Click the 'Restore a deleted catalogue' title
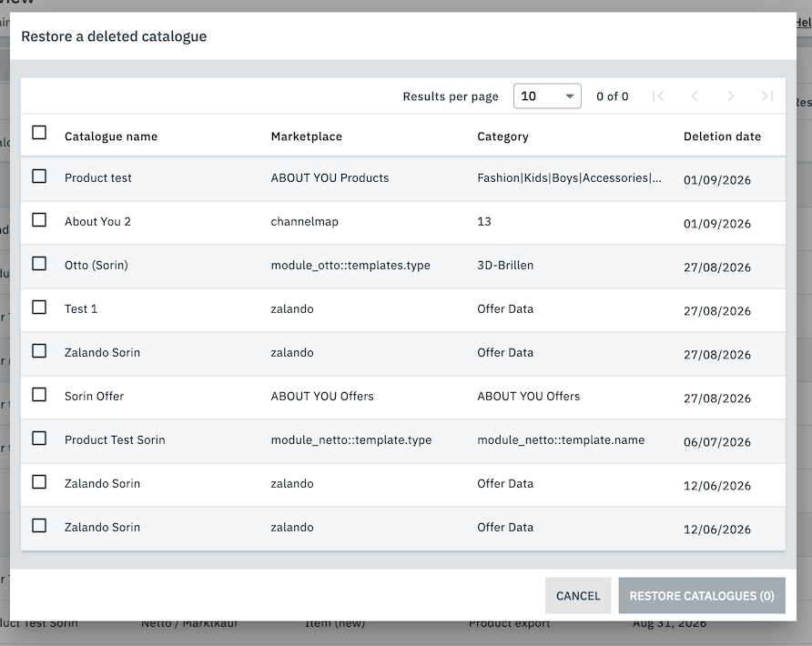Image resolution: width=812 pixels, height=646 pixels. (x=114, y=36)
